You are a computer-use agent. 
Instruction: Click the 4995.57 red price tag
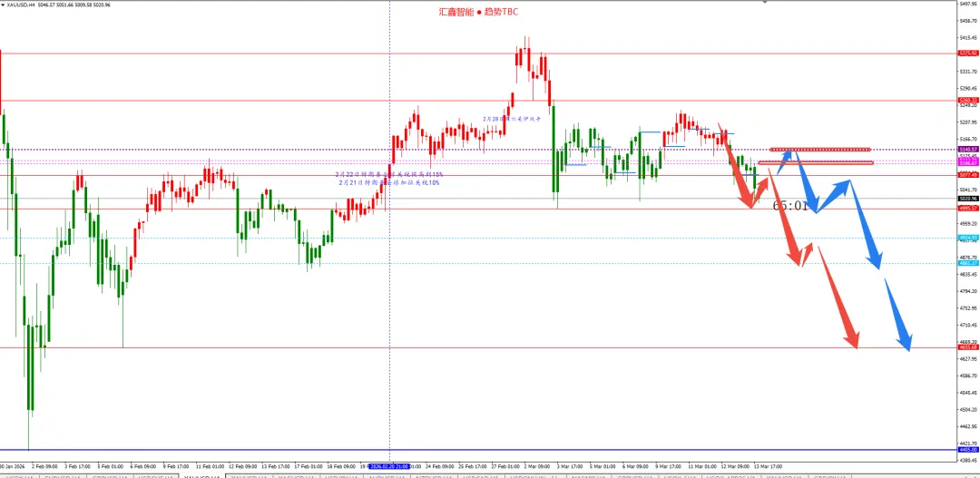967,208
